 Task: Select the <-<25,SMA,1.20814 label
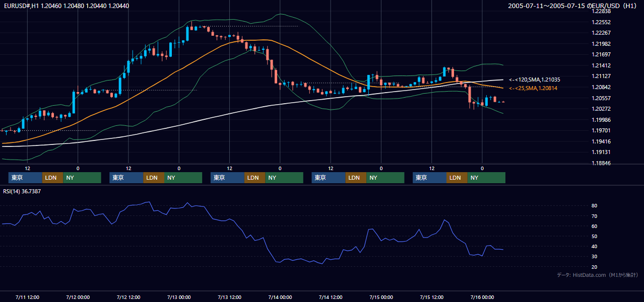pyautogui.click(x=533, y=88)
